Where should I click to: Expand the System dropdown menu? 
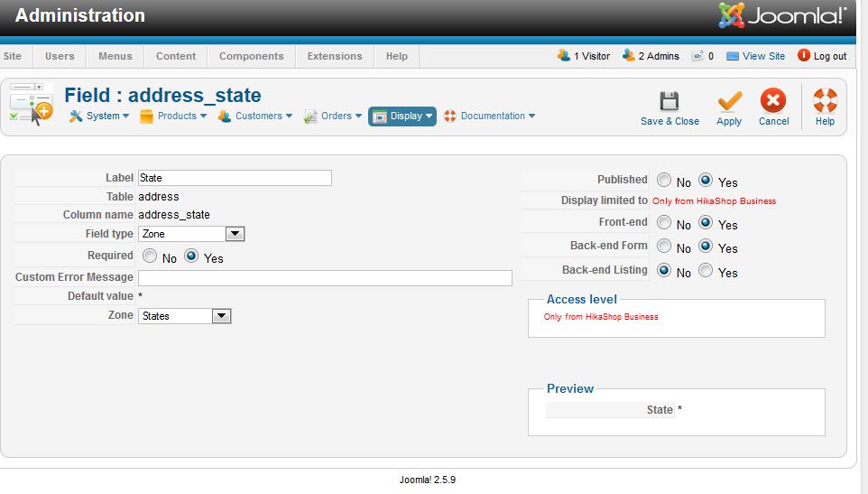(x=125, y=116)
